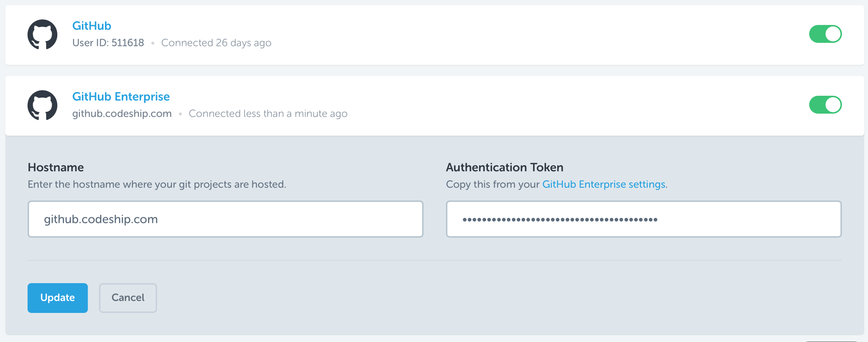Screen dimensions: 868x342
Task: Turn off the GitHub Enterprise toggle switch
Action: coord(825,105)
